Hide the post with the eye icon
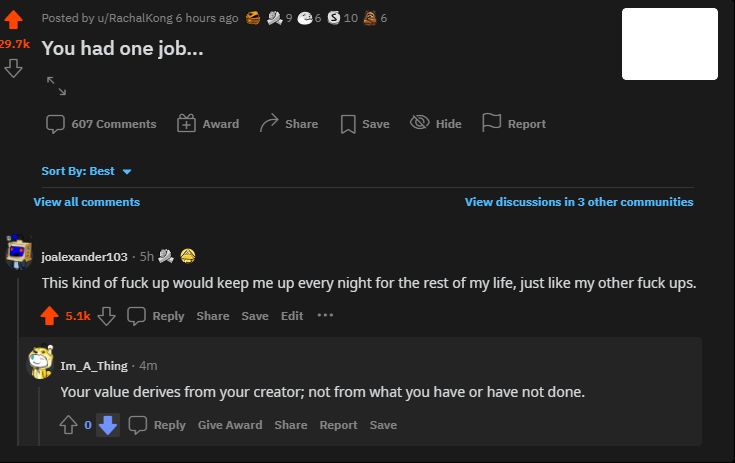Screen dimensions: 735x463 [420, 124]
